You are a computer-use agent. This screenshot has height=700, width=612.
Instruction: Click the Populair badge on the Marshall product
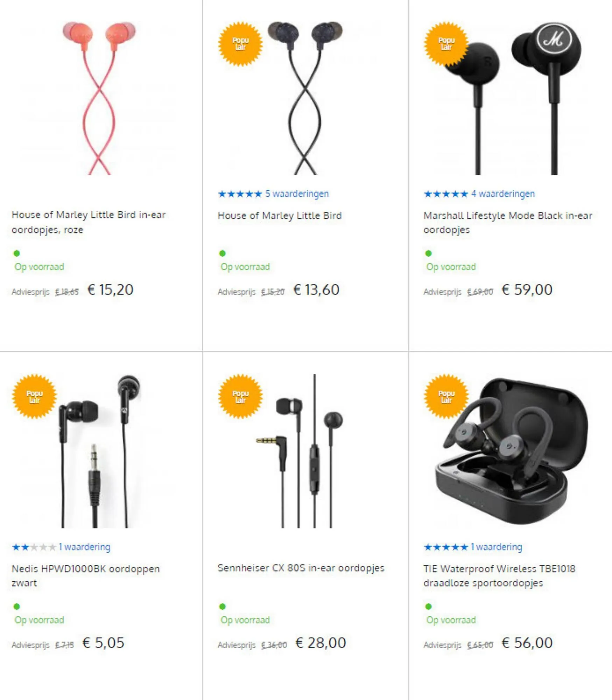(446, 44)
